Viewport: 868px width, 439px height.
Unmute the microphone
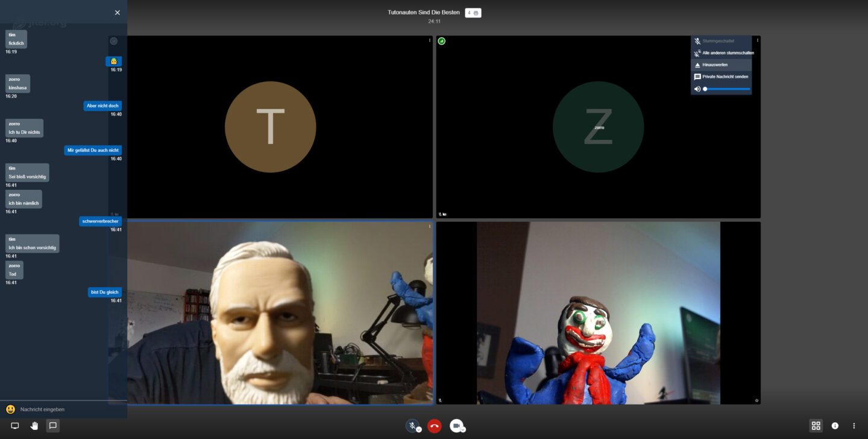pos(412,426)
